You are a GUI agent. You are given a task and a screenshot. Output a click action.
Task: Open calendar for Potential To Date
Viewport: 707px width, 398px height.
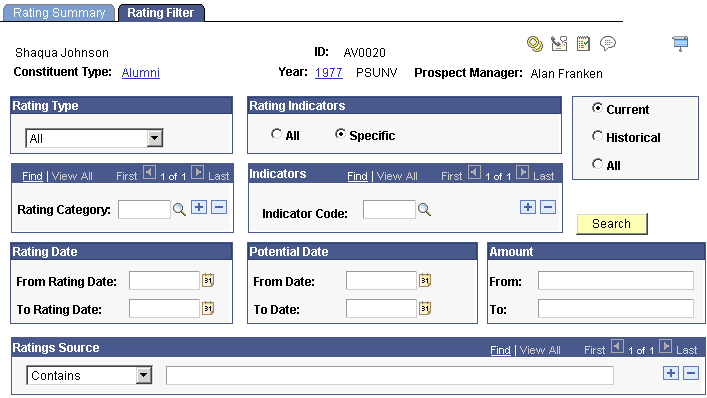pyautogui.click(x=425, y=308)
